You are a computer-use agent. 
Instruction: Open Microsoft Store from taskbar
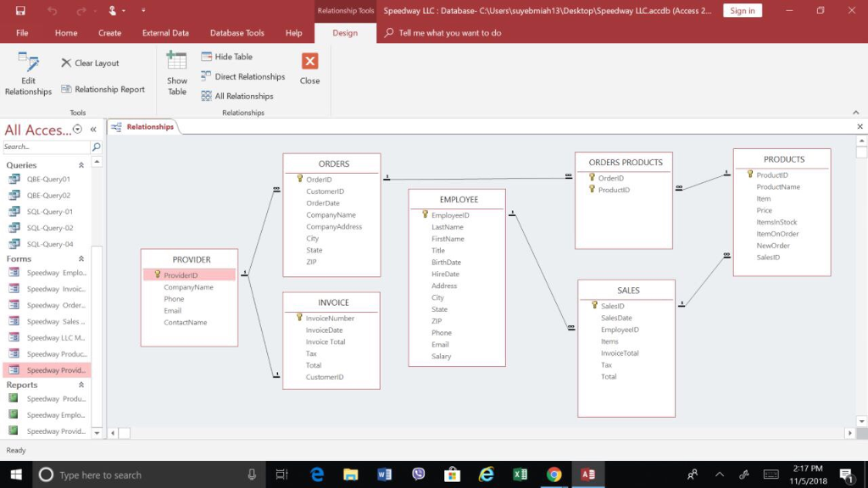453,474
